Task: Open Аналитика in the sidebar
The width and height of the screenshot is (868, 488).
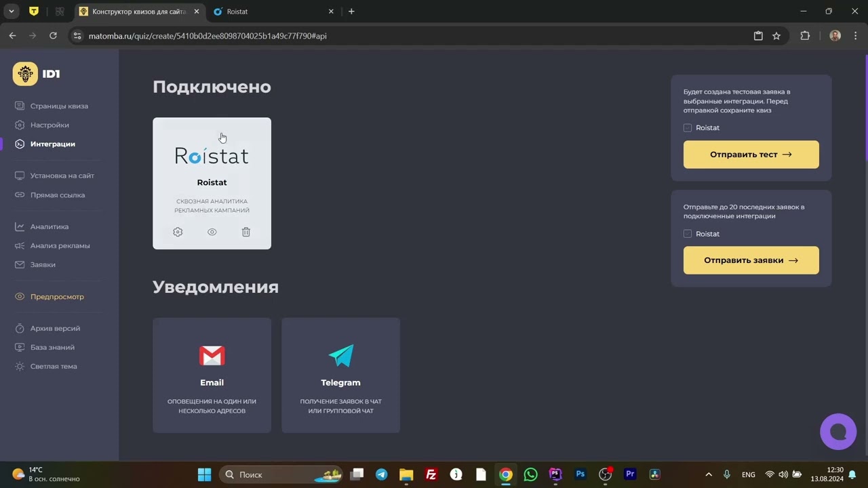Action: (50, 226)
